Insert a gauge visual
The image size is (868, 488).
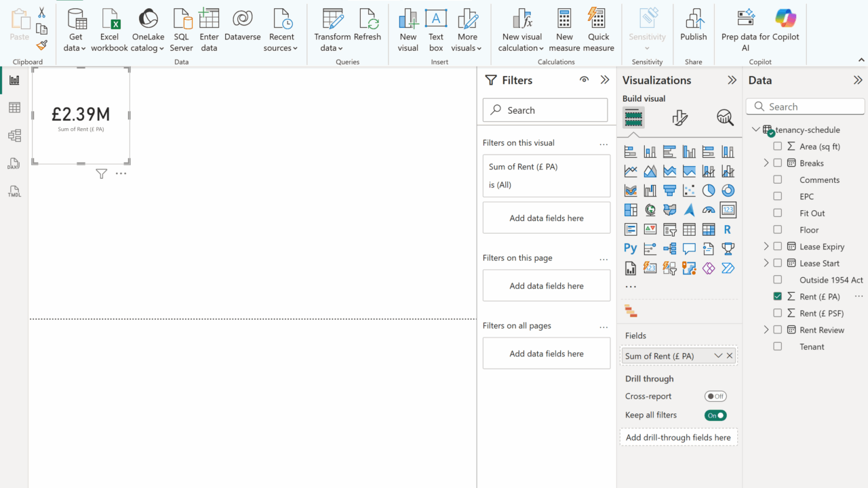click(709, 210)
